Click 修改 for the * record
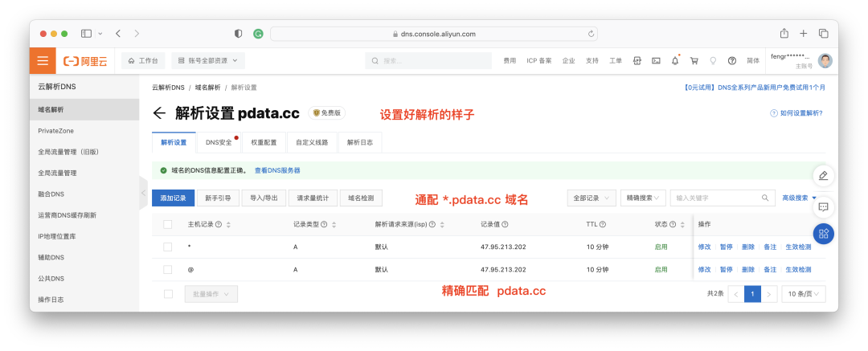868x351 pixels. (704, 247)
